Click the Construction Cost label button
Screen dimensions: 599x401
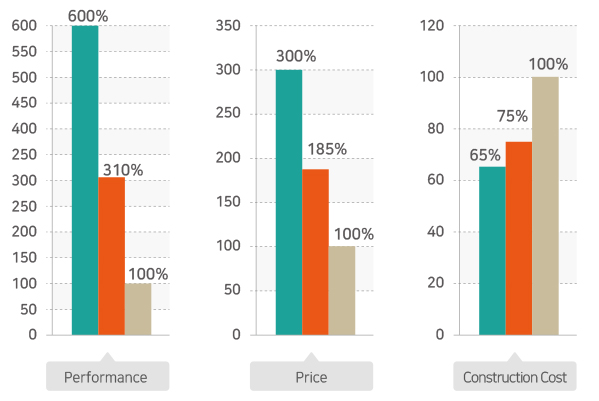(x=515, y=376)
